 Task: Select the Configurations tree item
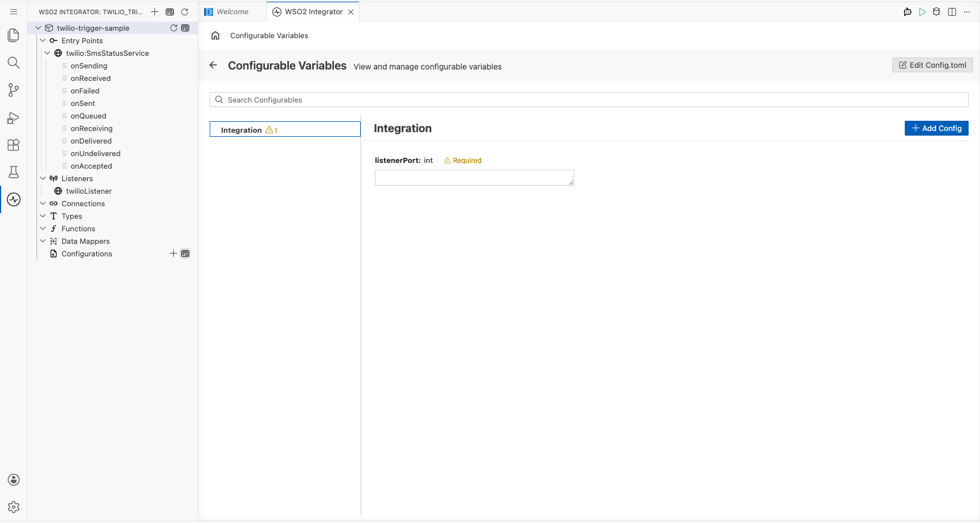coord(87,254)
